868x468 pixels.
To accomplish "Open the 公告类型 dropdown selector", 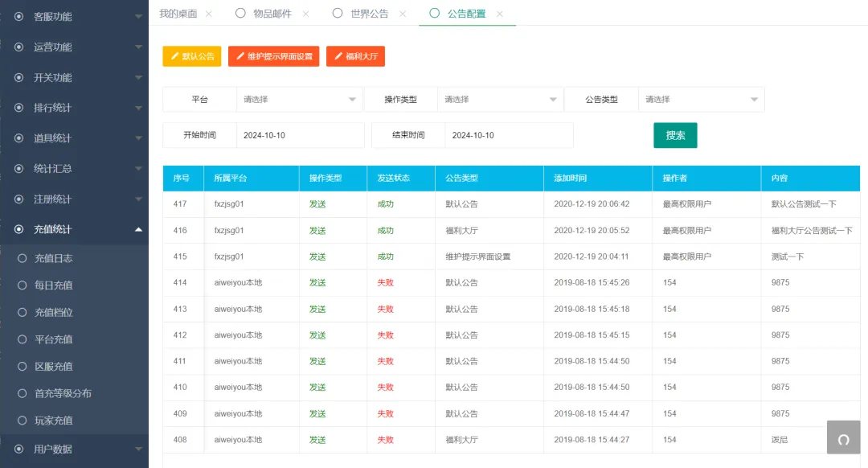I will coord(701,100).
